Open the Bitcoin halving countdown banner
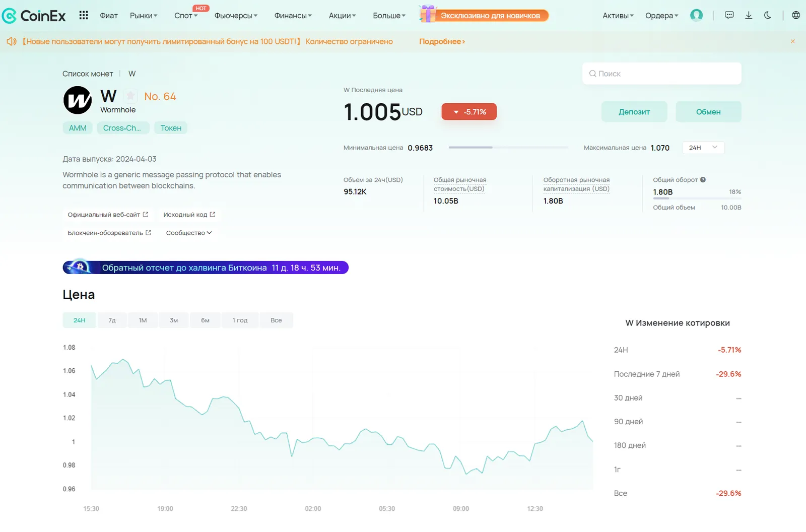 [x=206, y=268]
